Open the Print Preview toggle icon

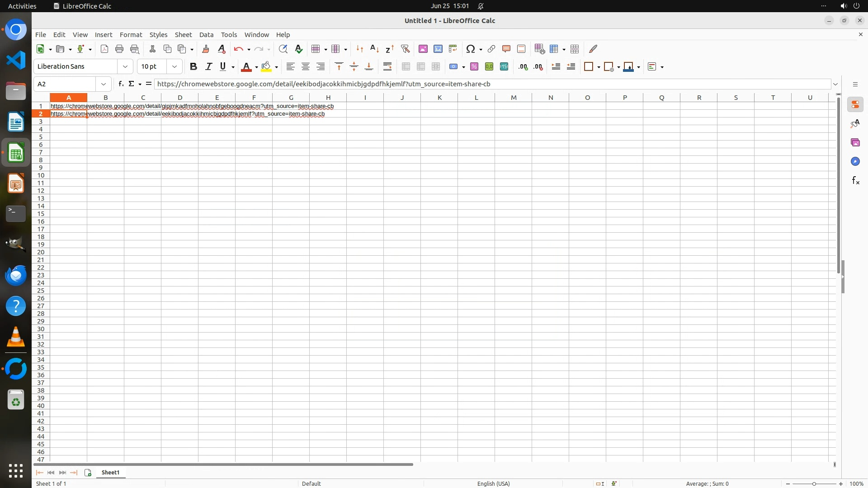pyautogui.click(x=134, y=49)
